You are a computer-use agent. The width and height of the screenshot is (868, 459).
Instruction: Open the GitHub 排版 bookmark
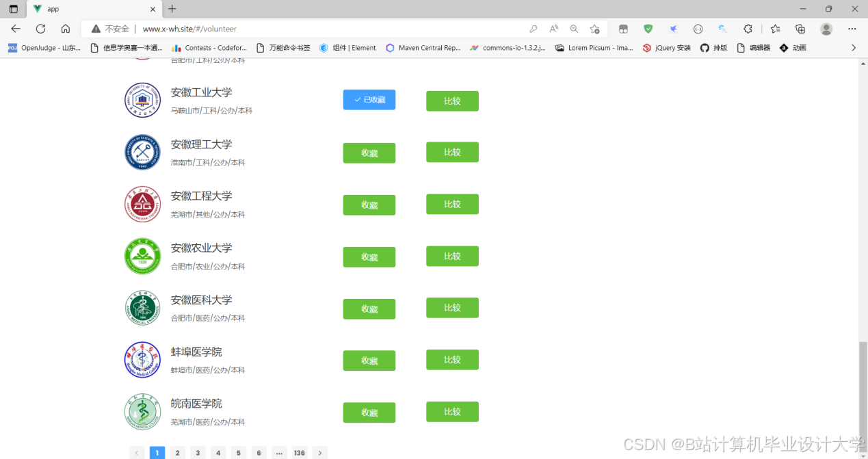tap(713, 48)
